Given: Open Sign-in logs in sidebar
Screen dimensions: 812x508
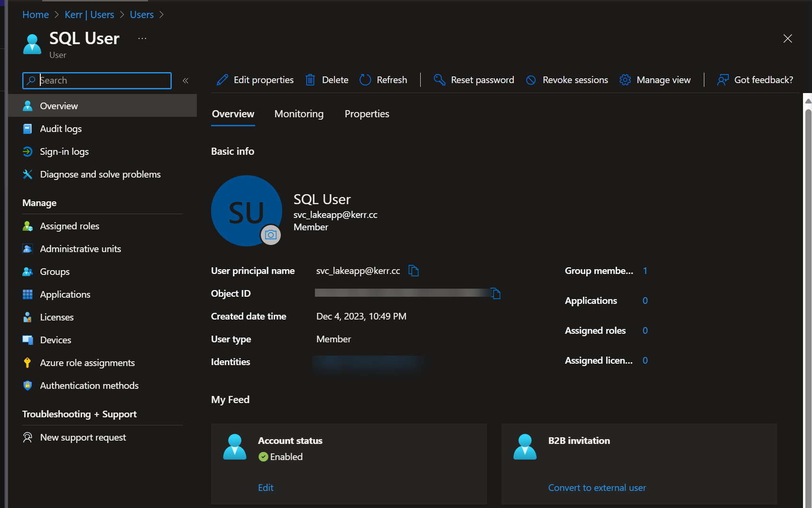Looking at the screenshot, I should (x=64, y=151).
